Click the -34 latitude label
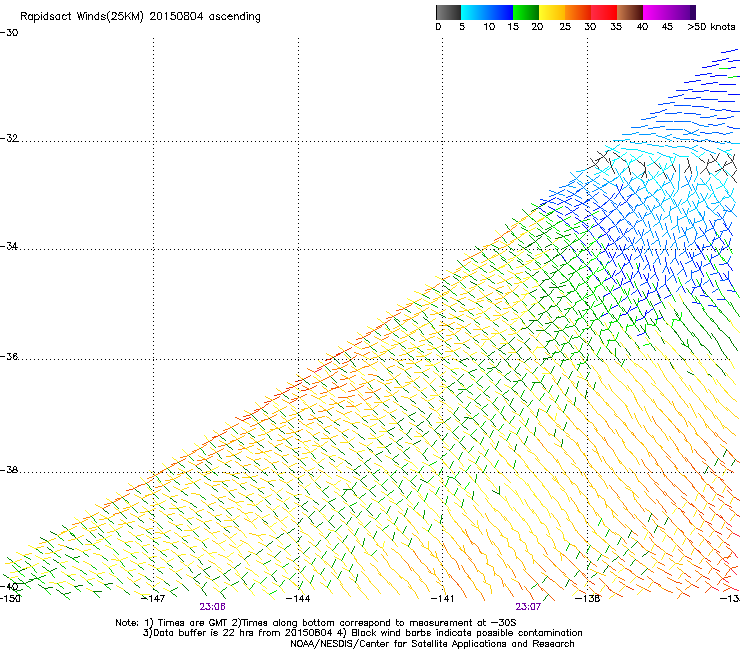The width and height of the screenshot is (740, 650). (9, 246)
